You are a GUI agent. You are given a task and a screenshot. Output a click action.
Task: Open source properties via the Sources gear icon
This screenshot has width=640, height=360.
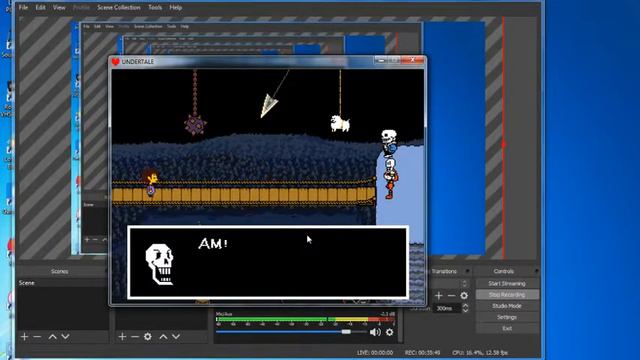(x=148, y=337)
